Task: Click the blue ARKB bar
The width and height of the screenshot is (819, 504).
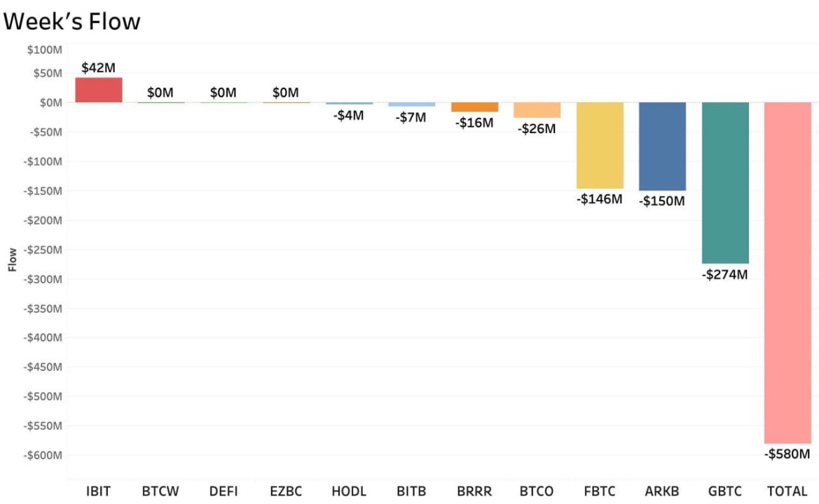Action: coord(662,146)
